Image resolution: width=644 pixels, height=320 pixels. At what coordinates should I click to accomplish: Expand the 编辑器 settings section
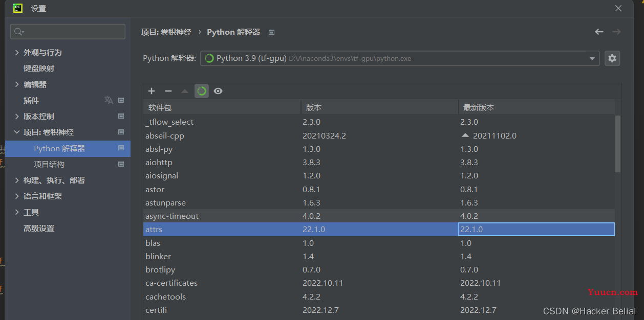(x=17, y=85)
